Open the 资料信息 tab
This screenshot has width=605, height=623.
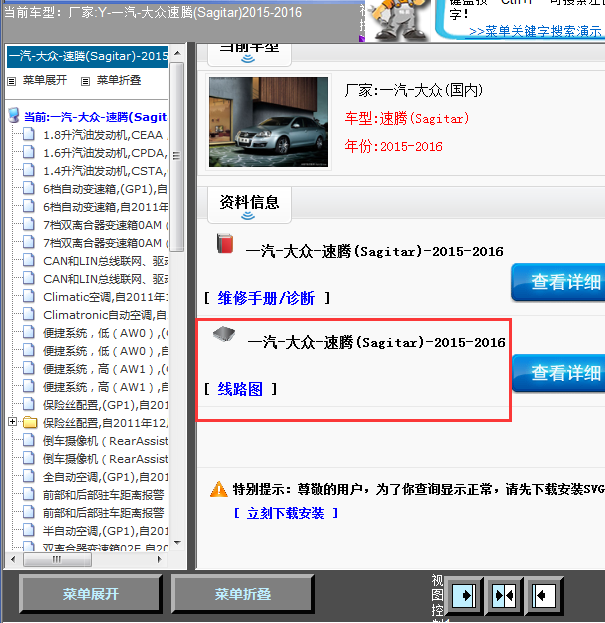(249, 205)
